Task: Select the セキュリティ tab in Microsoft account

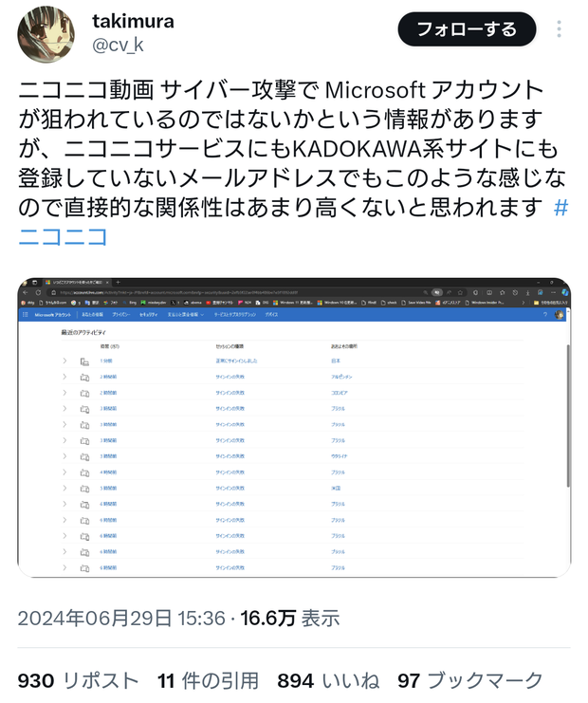Action: click(x=148, y=315)
